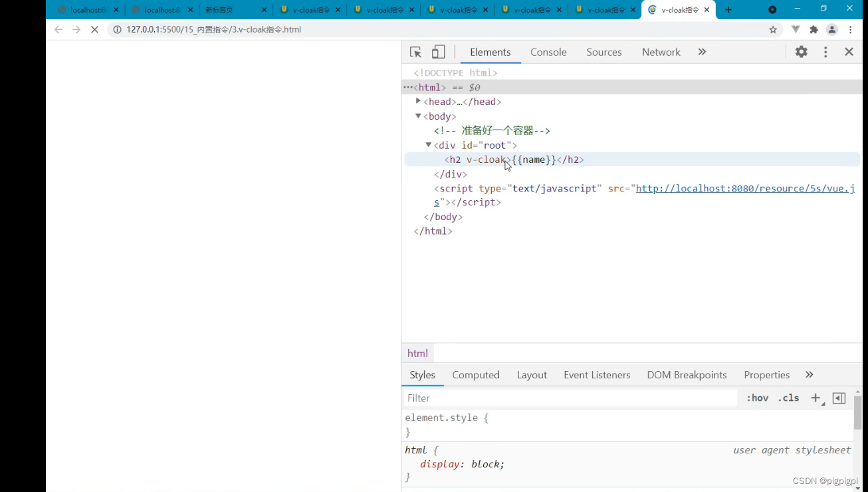Viewport: 868px width, 492px height.
Task: Toggle the :hov element state button
Action: (757, 398)
